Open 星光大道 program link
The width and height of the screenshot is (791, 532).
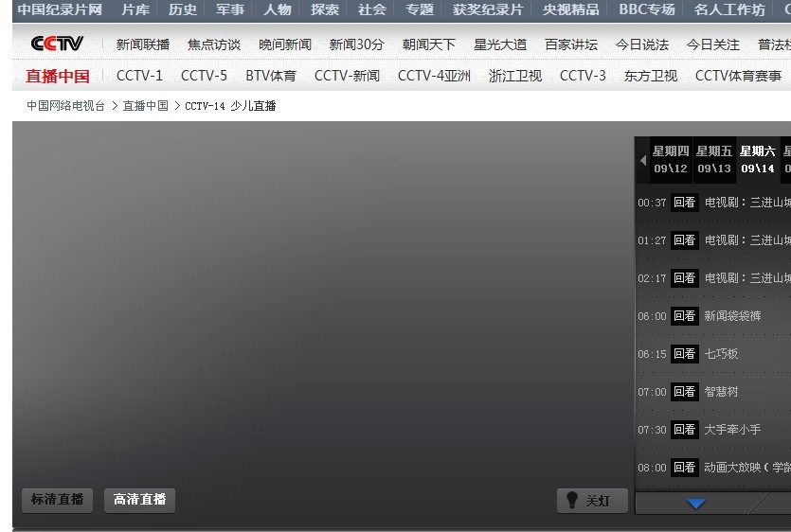point(500,44)
